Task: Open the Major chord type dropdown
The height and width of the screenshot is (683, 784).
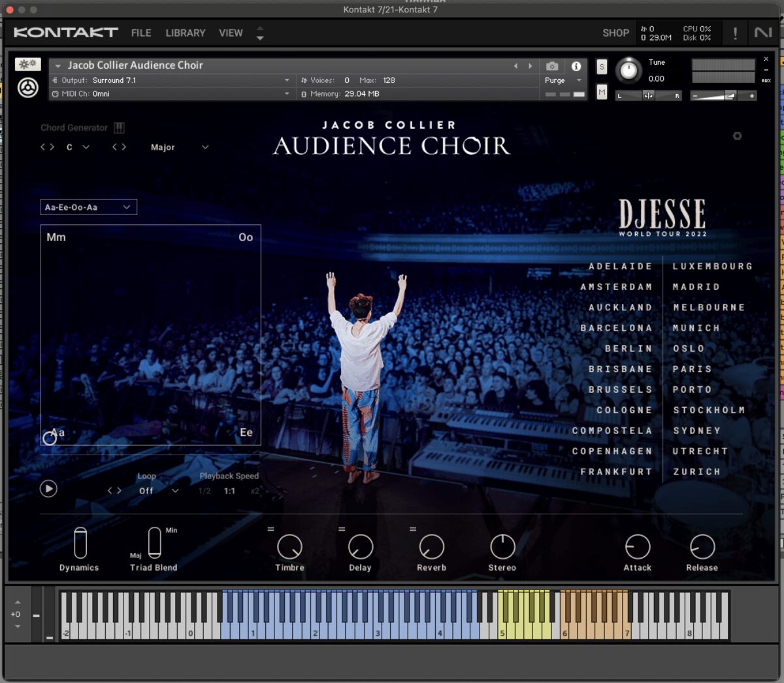Action: (179, 148)
